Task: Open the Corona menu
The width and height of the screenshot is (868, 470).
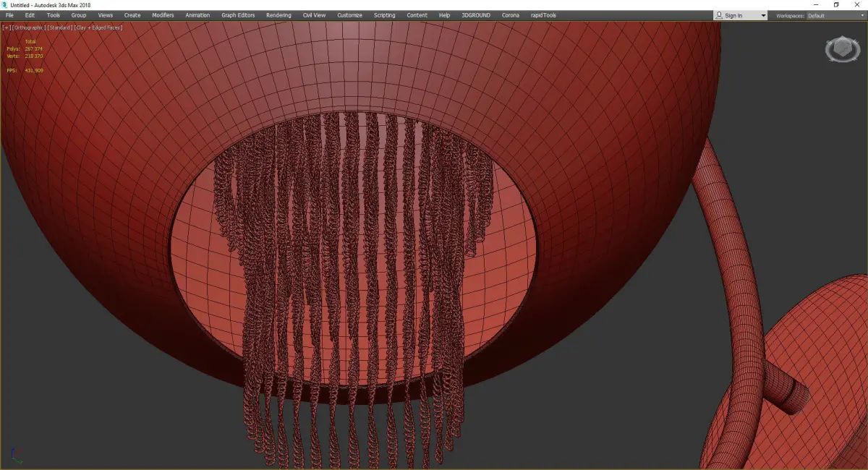Action: coord(510,15)
